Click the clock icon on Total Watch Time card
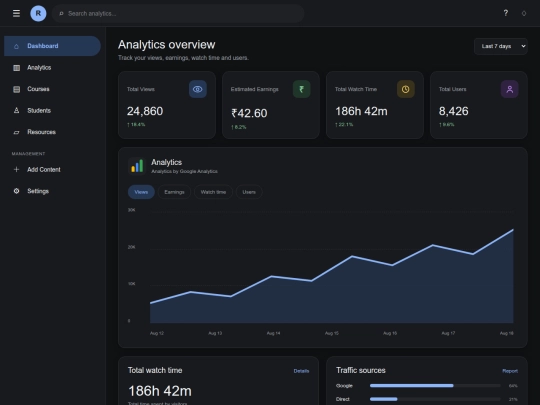 tap(406, 89)
